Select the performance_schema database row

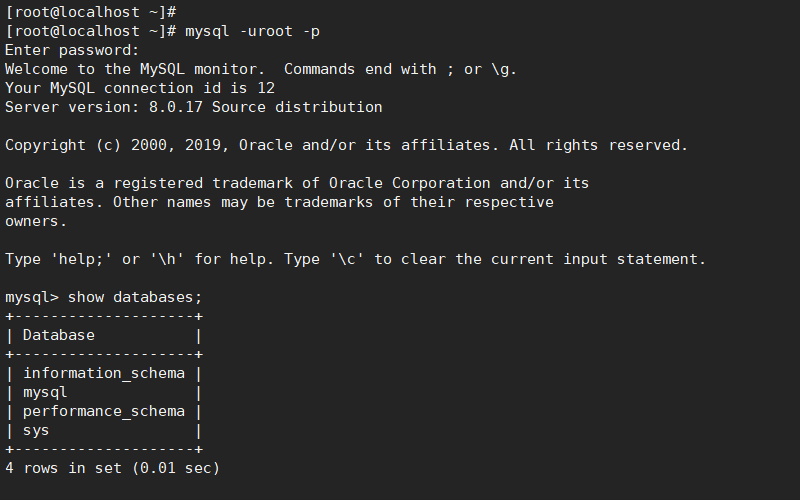(104, 412)
